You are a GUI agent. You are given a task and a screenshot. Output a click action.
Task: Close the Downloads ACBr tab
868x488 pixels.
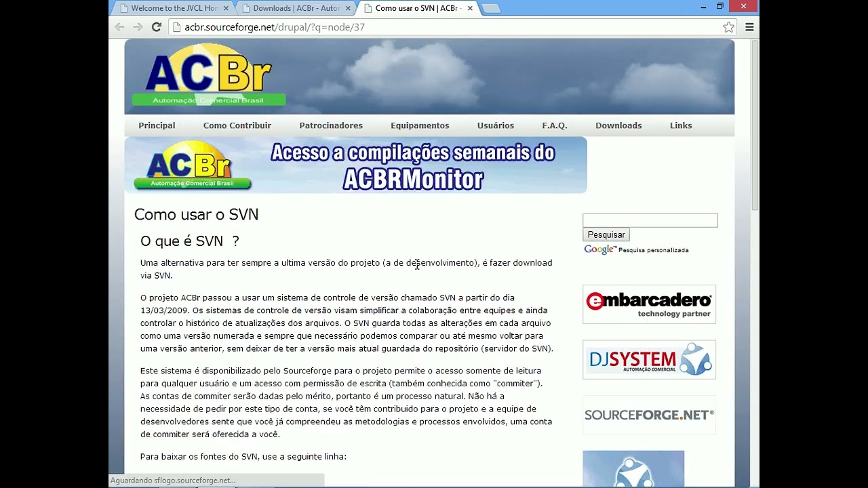[x=348, y=8]
